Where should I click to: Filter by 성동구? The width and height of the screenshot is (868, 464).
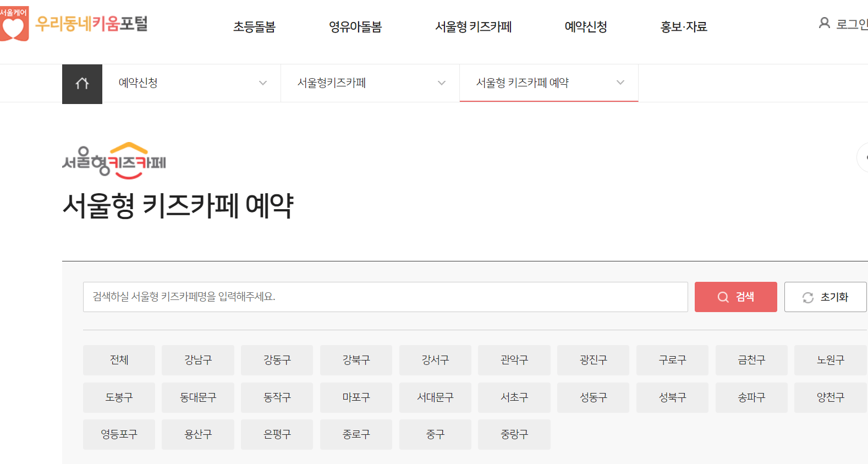593,397
